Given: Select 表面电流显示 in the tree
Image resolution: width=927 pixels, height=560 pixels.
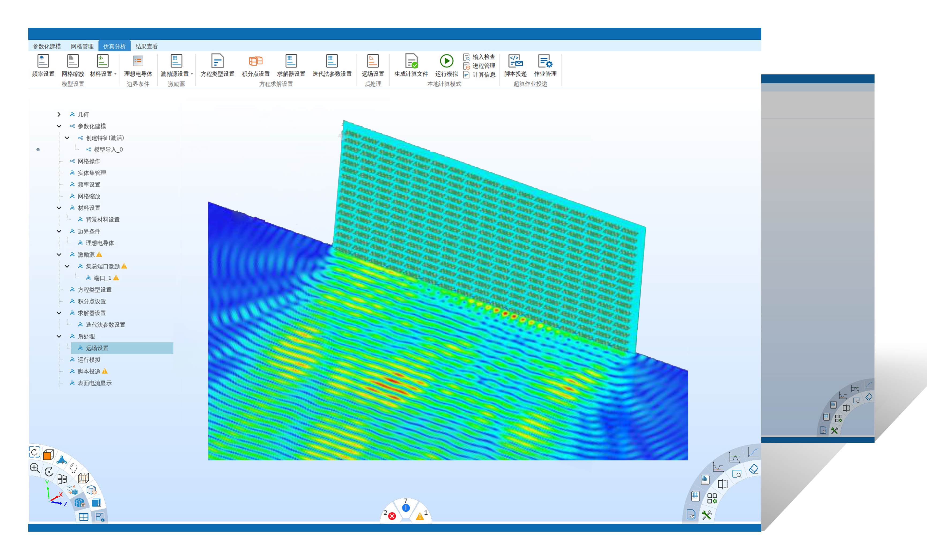Looking at the screenshot, I should [x=94, y=383].
